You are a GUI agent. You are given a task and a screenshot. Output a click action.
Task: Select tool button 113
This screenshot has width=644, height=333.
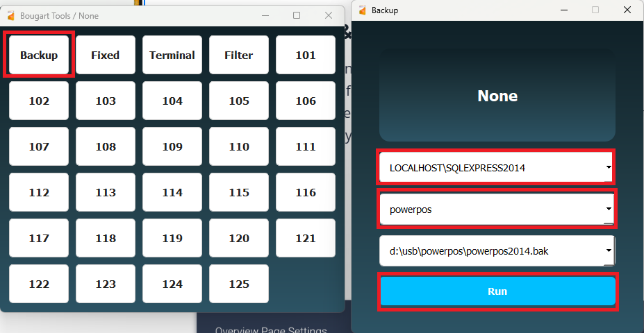106,192
